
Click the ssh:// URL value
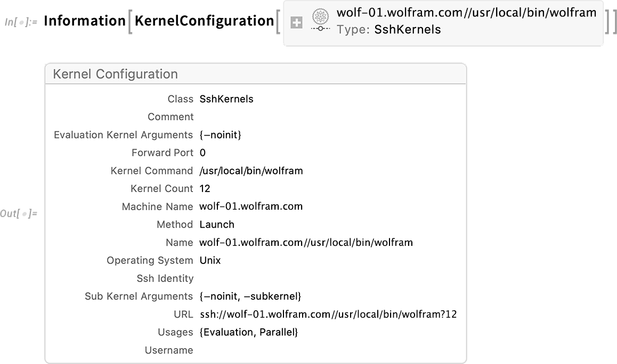click(328, 315)
